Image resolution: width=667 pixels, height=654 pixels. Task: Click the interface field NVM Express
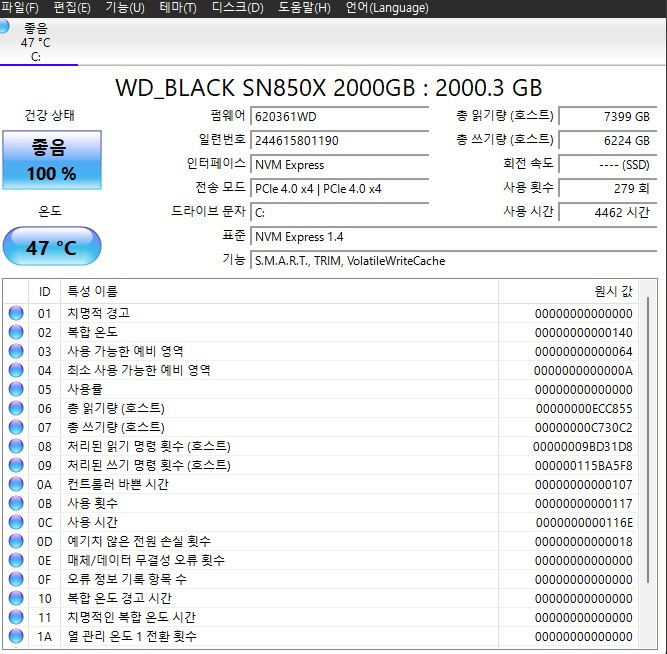coord(340,165)
